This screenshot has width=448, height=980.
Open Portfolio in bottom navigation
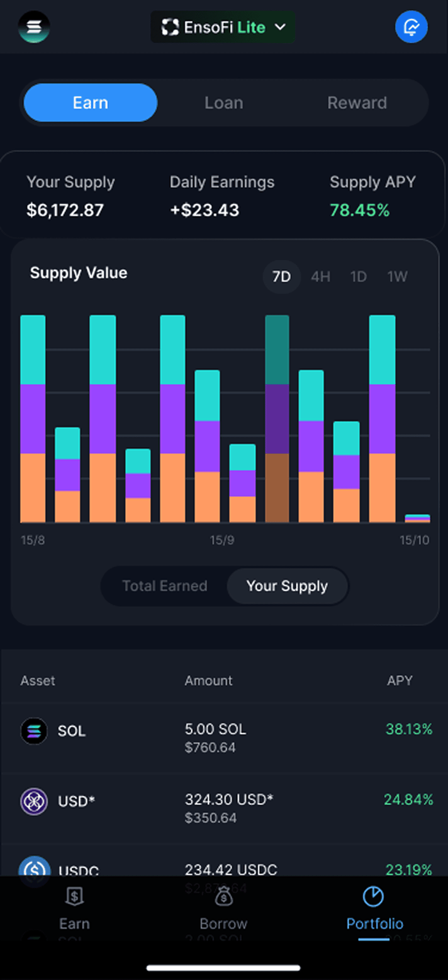375,908
